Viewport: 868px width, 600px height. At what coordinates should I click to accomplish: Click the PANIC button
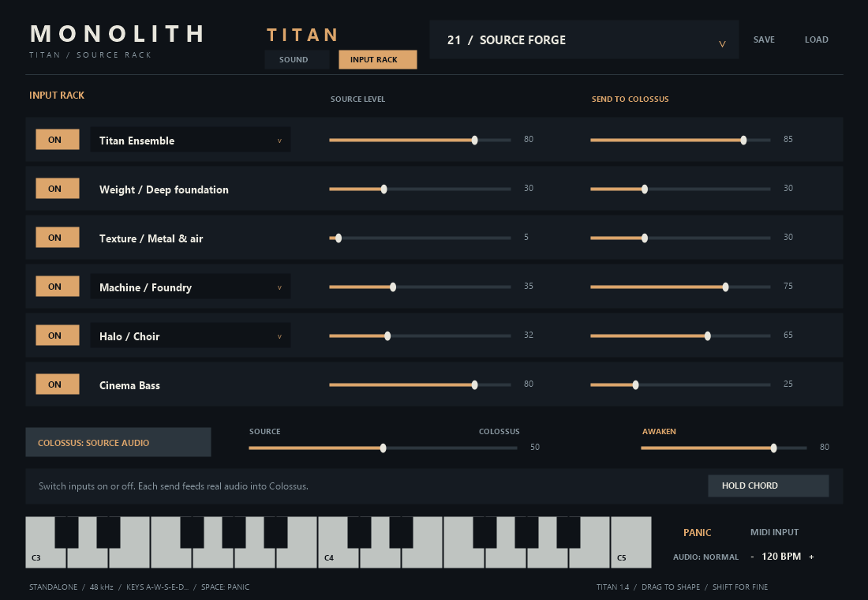tap(697, 532)
